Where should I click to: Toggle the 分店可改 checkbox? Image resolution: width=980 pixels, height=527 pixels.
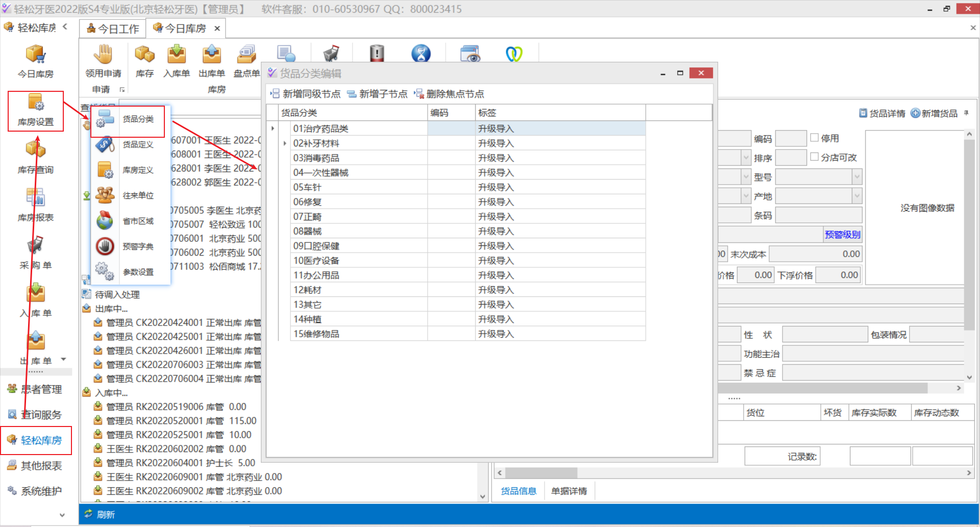[x=815, y=157]
